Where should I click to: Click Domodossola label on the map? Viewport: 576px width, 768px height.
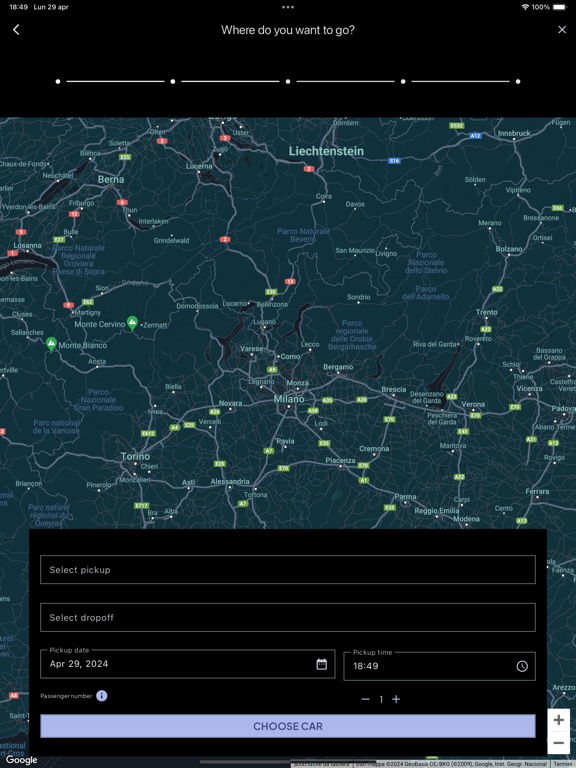click(x=197, y=306)
